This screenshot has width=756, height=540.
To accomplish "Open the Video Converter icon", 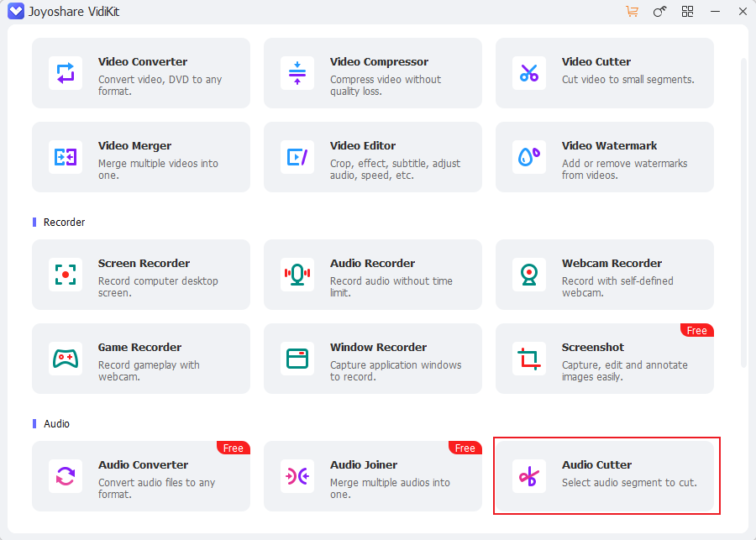I will coord(66,73).
